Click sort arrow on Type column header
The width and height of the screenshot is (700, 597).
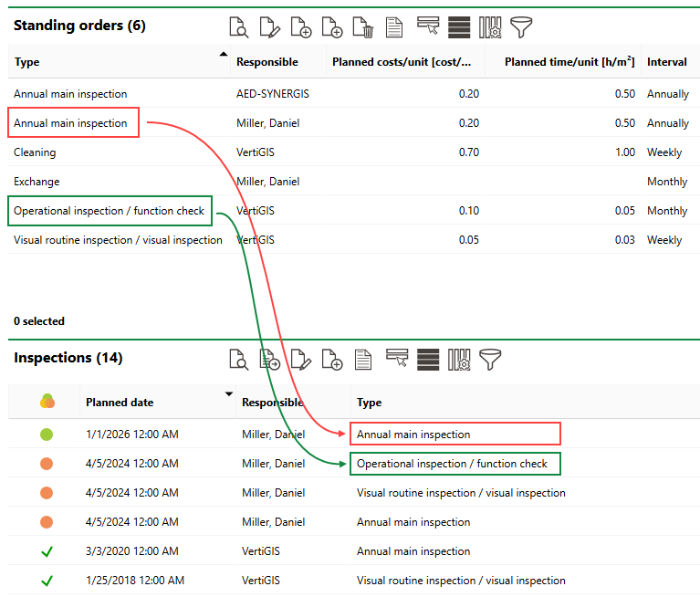(x=224, y=55)
